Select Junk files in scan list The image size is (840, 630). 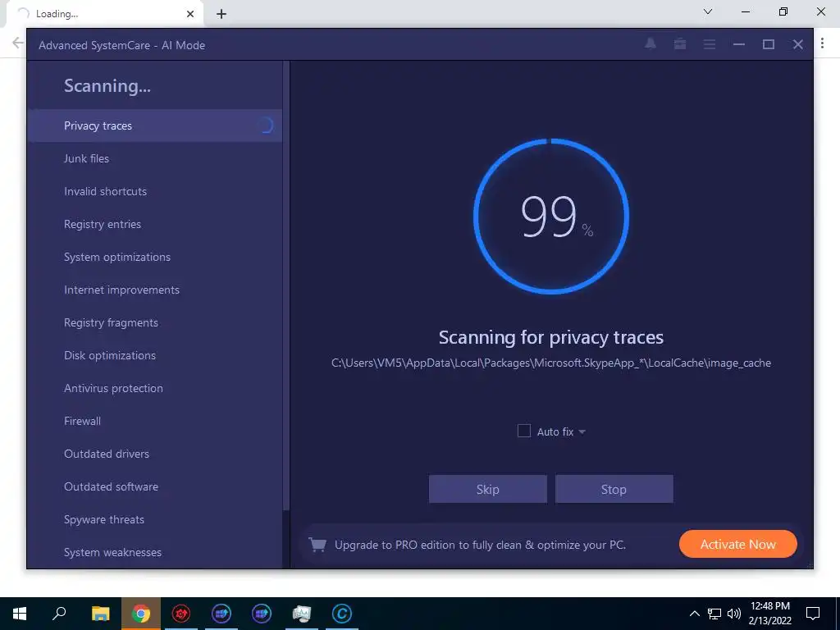[x=154, y=158]
